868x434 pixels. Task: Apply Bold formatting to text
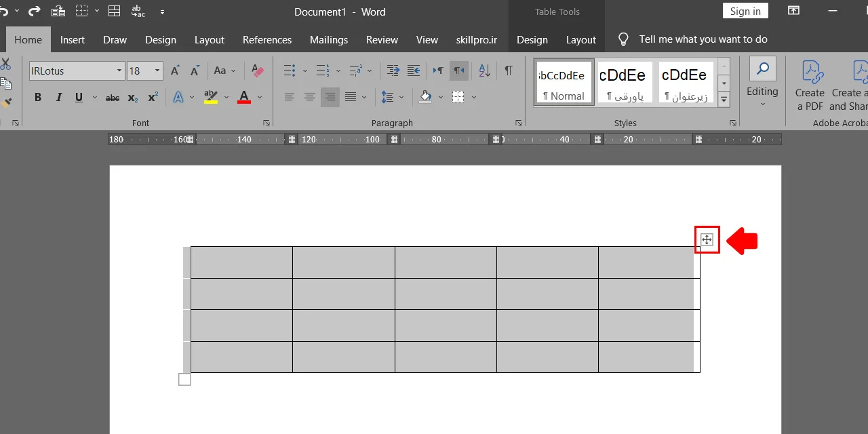38,98
